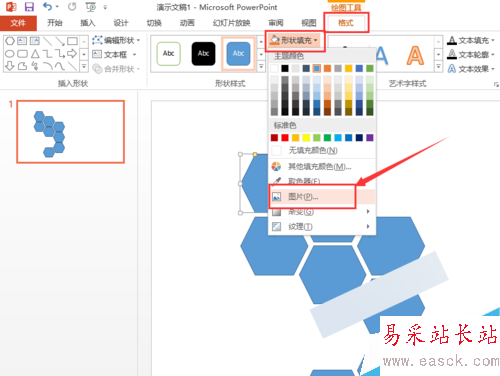Click the Text Box (文本框) button icon
The width and height of the screenshot is (500, 376).
click(97, 54)
